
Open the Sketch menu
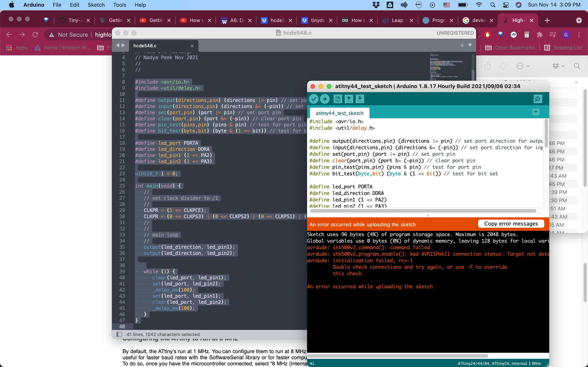[96, 5]
